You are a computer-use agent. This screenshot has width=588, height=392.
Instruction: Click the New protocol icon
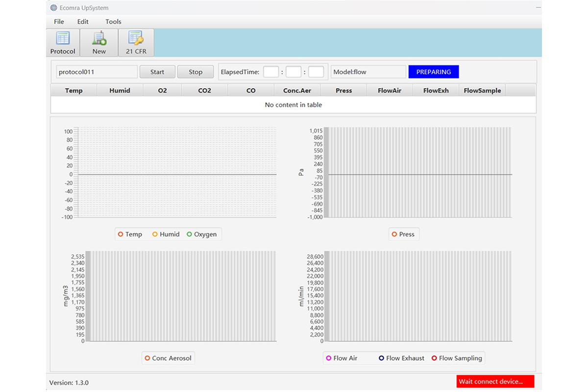tap(99, 39)
